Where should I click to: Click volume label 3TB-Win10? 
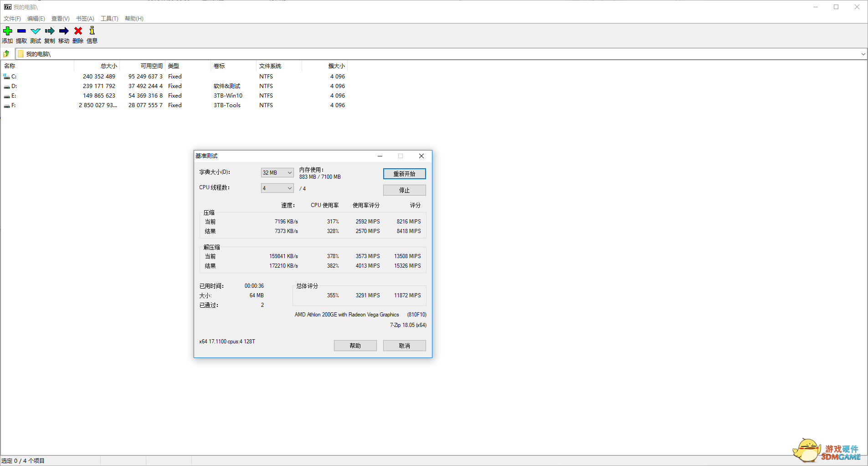coord(228,96)
